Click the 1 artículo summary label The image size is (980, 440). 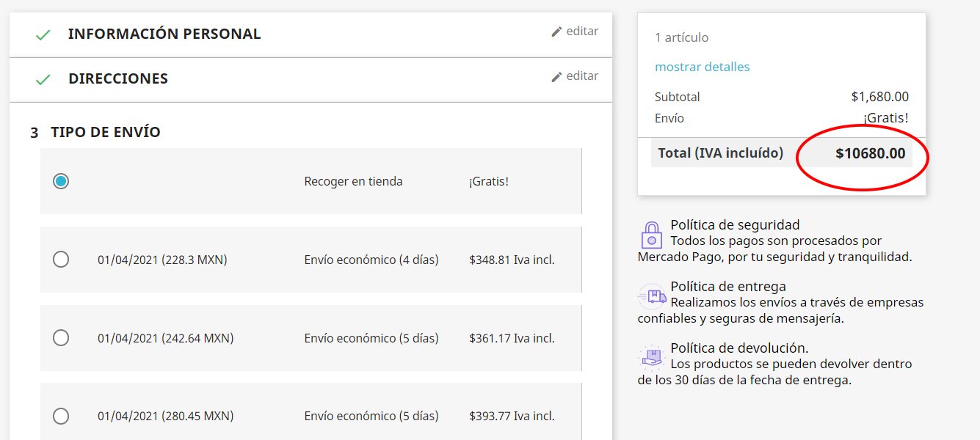point(681,37)
